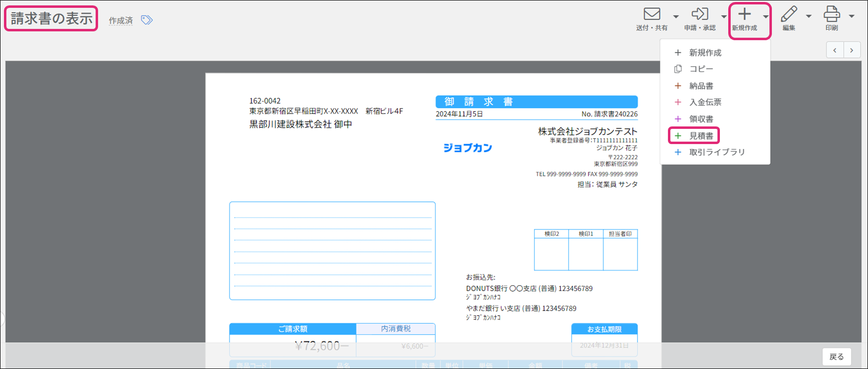Click the 送付・共有 envelope icon
The height and width of the screenshot is (369, 868).
tap(652, 14)
